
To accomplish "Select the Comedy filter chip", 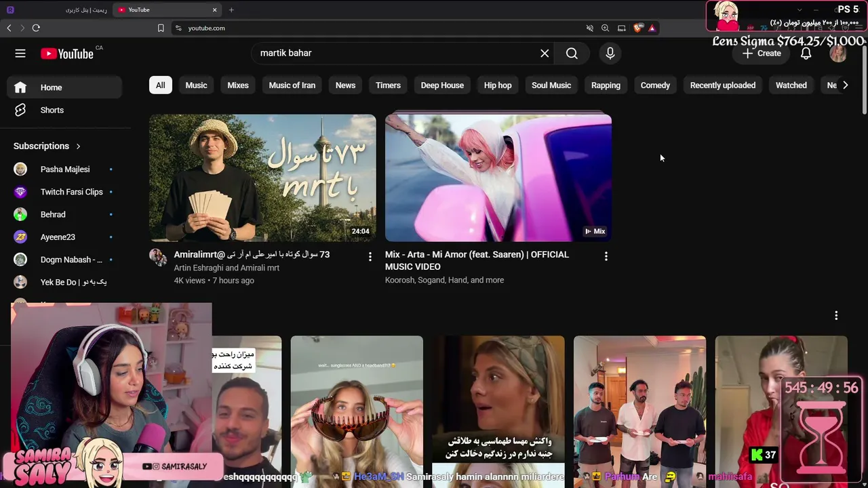I will click(655, 85).
